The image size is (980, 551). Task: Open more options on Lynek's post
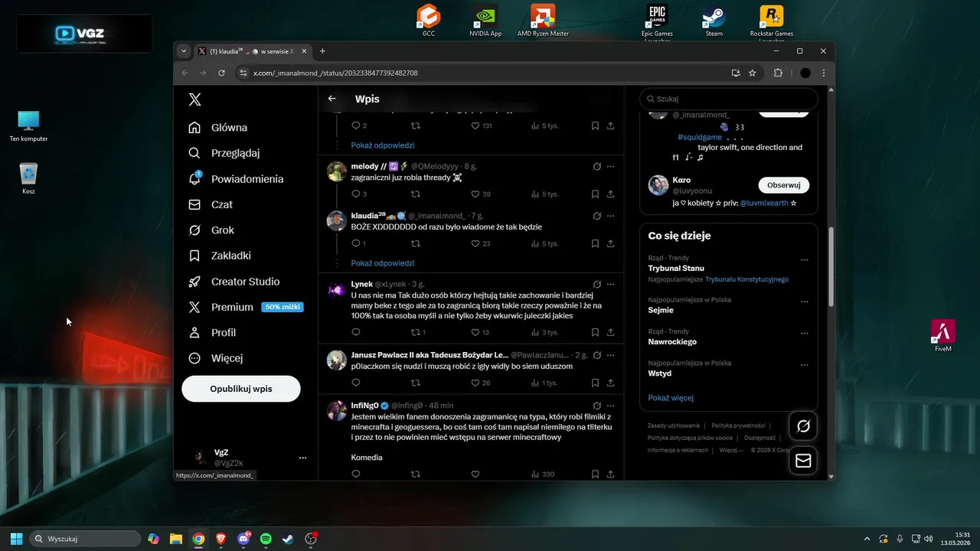click(x=610, y=284)
